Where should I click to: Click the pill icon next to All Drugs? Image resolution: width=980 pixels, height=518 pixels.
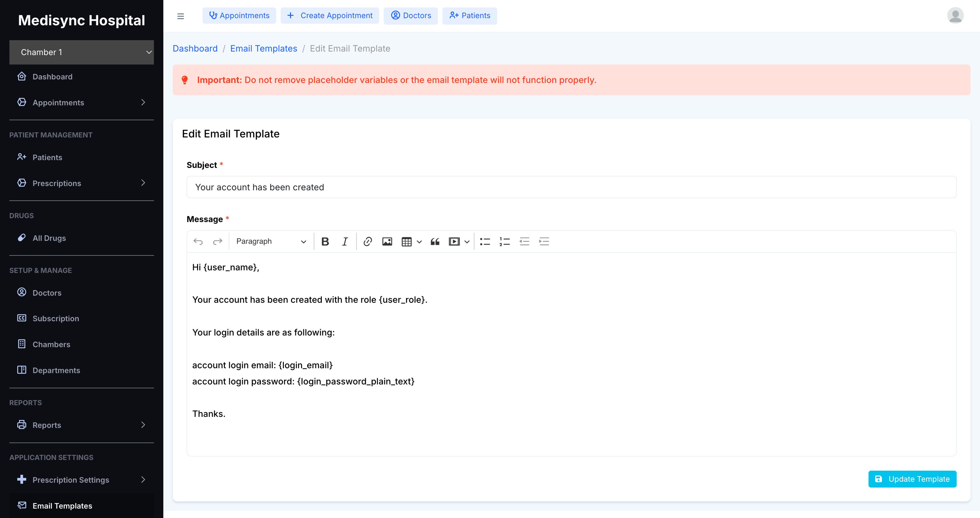[x=22, y=238]
